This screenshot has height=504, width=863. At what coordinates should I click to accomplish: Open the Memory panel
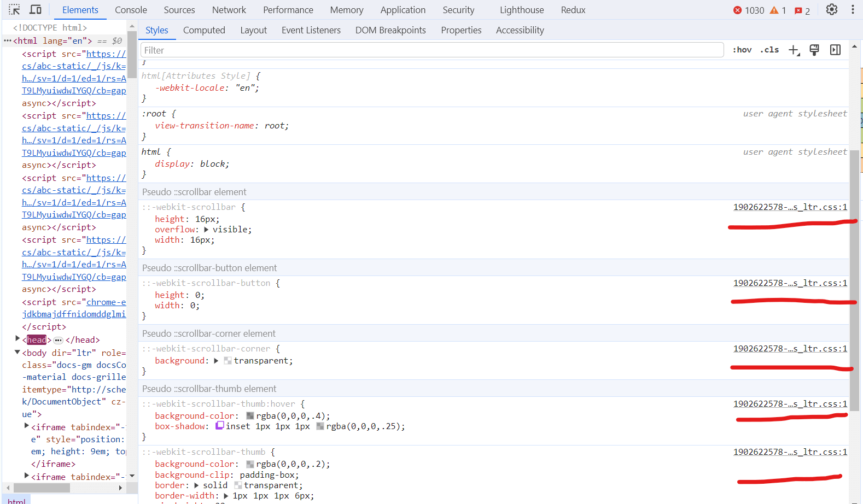pos(347,10)
